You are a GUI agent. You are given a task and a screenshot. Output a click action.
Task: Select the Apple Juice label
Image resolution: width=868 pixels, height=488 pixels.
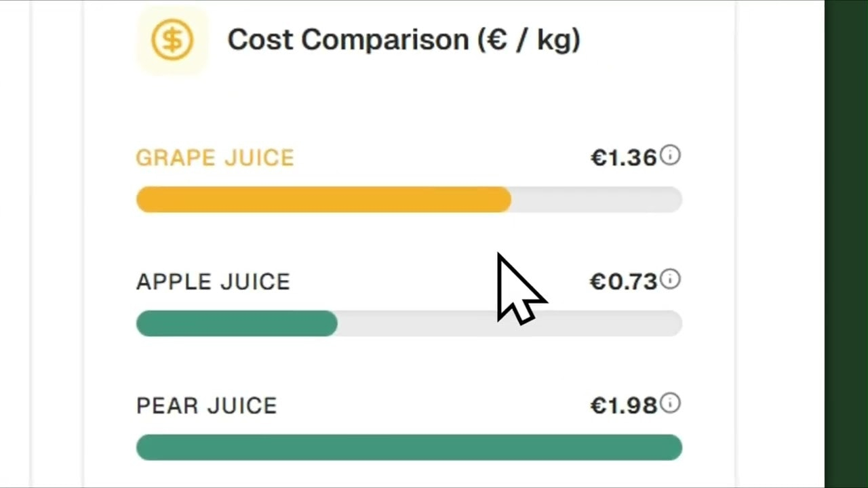[x=213, y=282]
